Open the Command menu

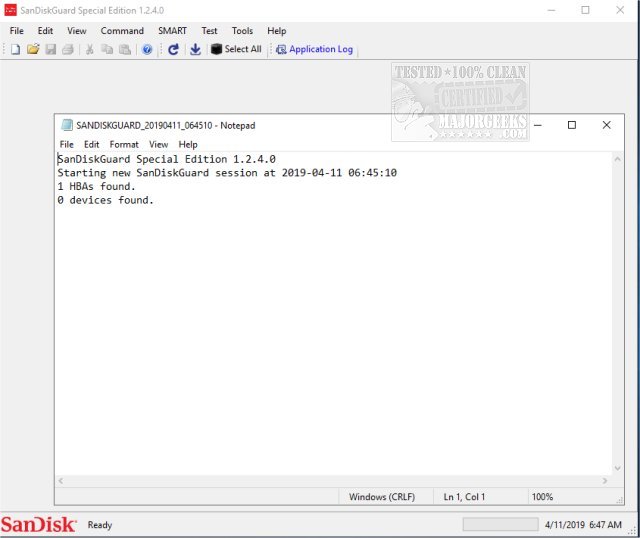[122, 31]
